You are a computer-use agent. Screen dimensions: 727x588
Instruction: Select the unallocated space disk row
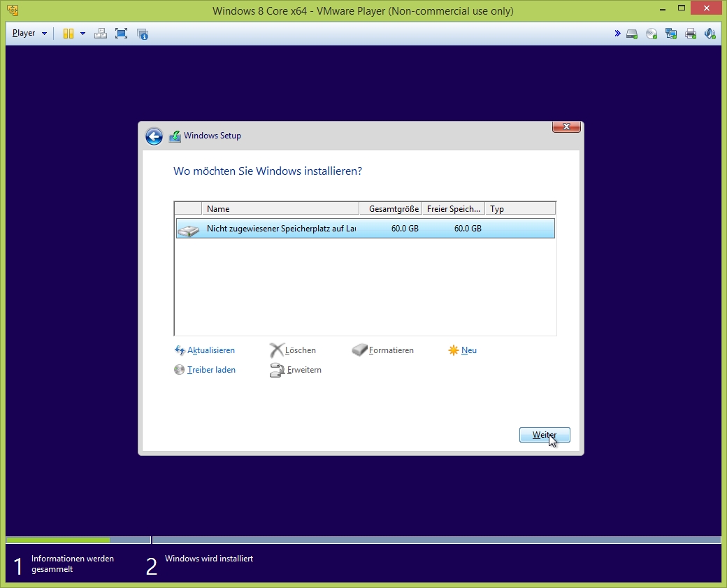pyautogui.click(x=366, y=229)
